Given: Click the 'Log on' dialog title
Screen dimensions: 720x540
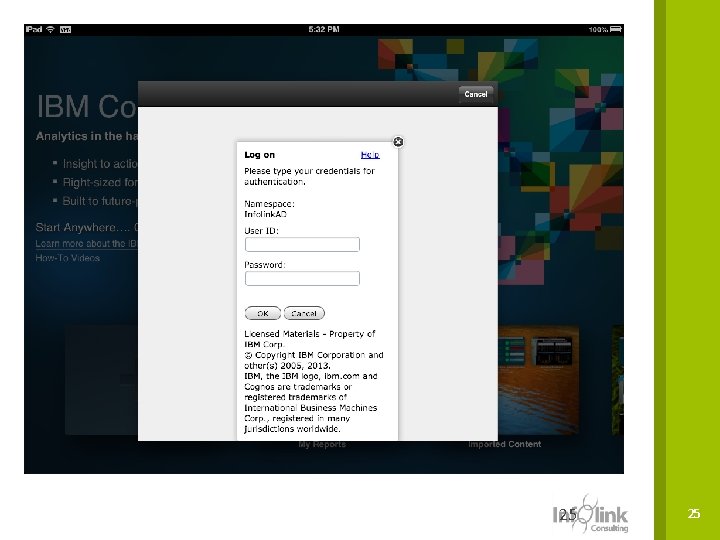Looking at the screenshot, I should [x=259, y=155].
